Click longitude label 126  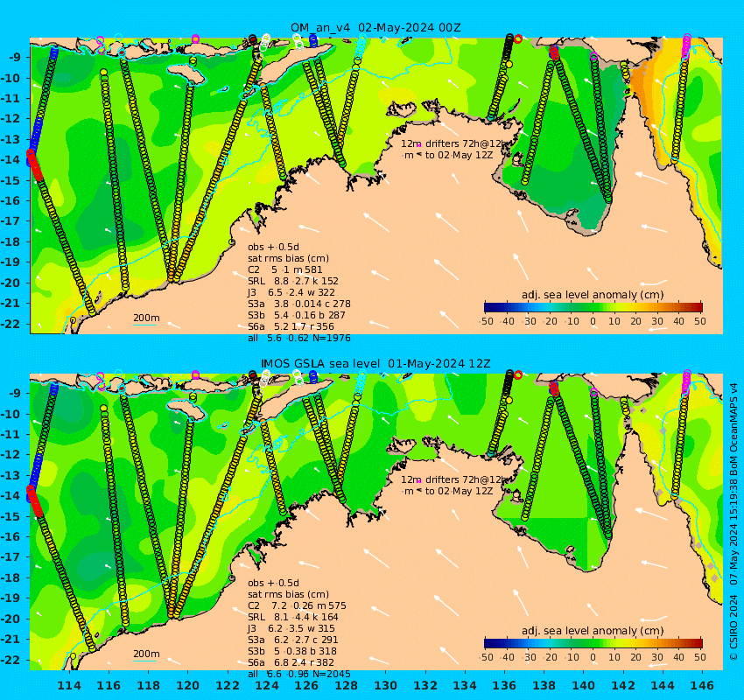(306, 685)
